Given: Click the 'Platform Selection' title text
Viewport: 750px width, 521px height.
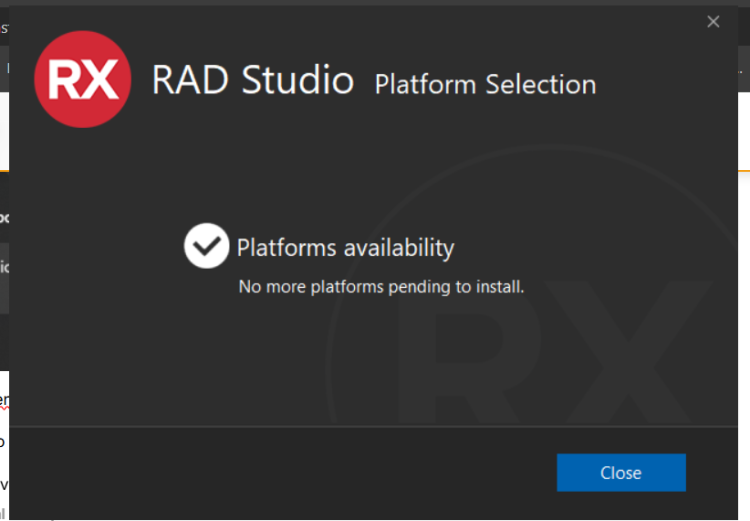Looking at the screenshot, I should 485,85.
